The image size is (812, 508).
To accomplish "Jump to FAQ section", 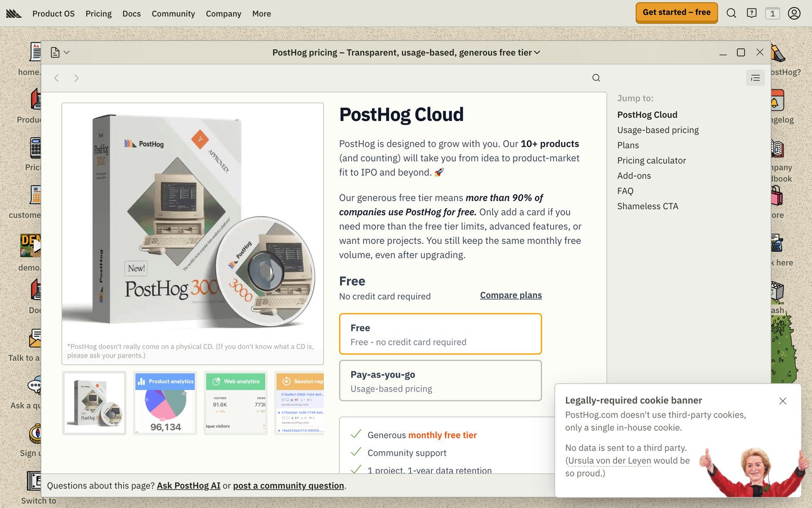I will (x=625, y=191).
